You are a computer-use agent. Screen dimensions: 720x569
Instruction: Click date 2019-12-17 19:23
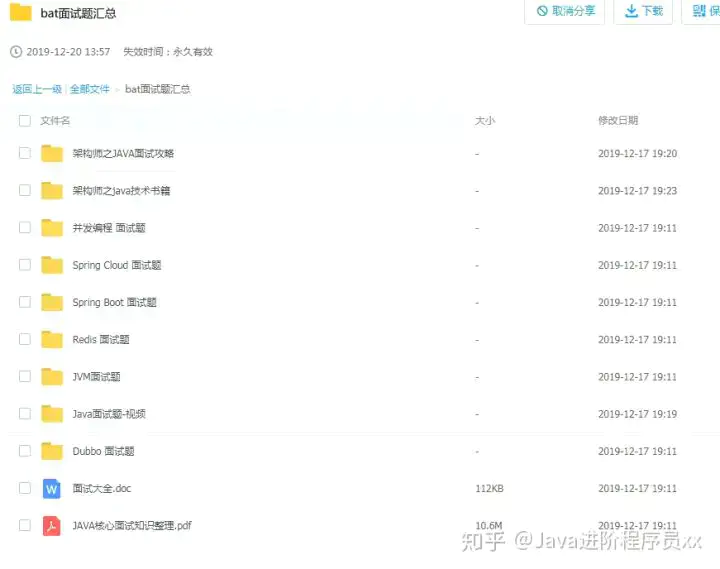(x=637, y=191)
